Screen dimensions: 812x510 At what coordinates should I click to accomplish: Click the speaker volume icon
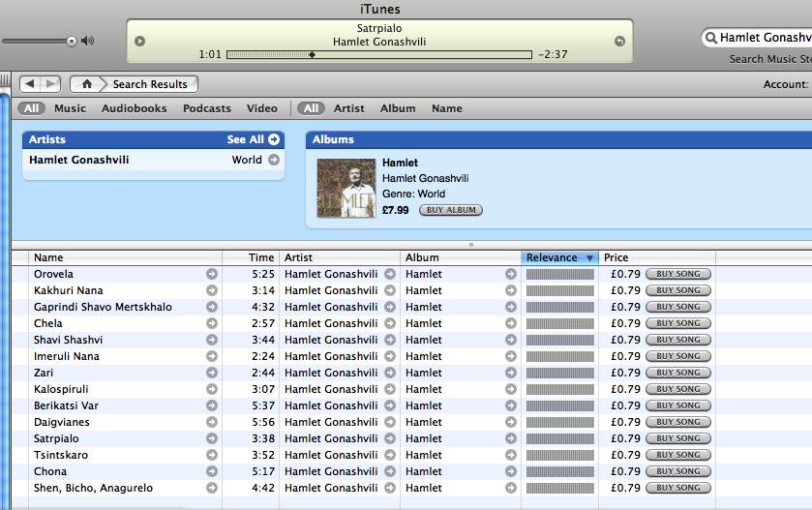[x=87, y=41]
